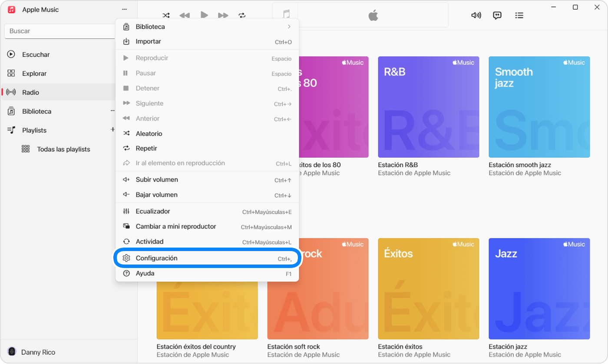Toggle repeat in the playback toolbar
The height and width of the screenshot is (364, 608).
242,15
